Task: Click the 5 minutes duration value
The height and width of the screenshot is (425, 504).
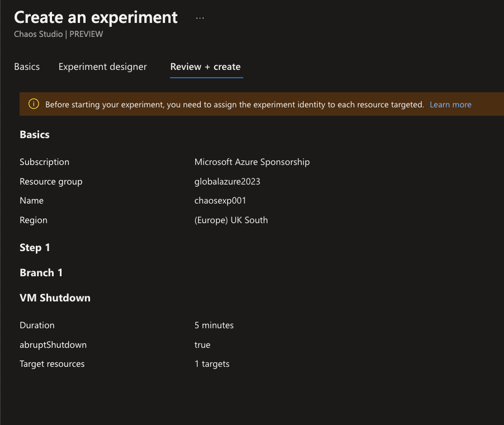Action: click(214, 325)
